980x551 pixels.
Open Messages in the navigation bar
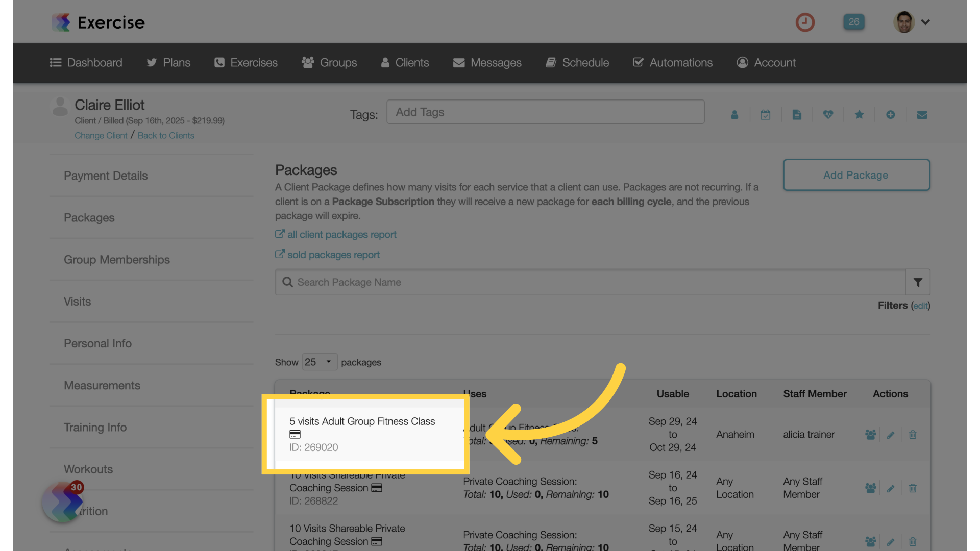point(487,63)
